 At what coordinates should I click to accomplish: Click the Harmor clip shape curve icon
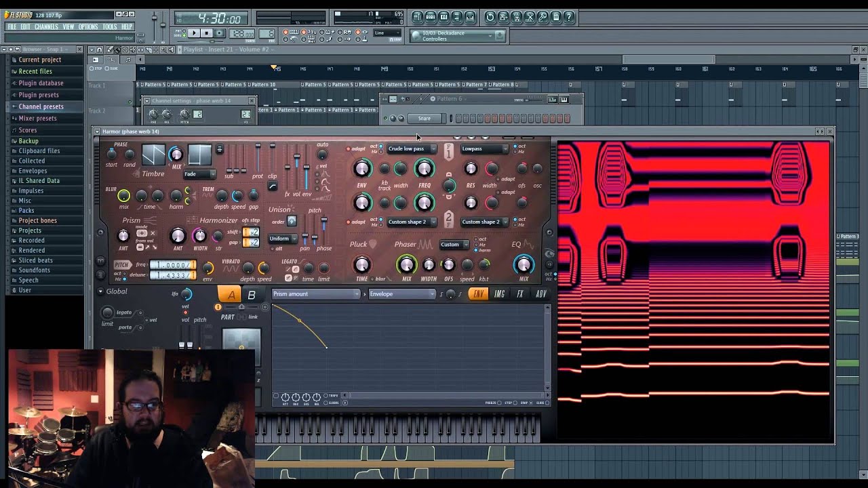coord(273,186)
